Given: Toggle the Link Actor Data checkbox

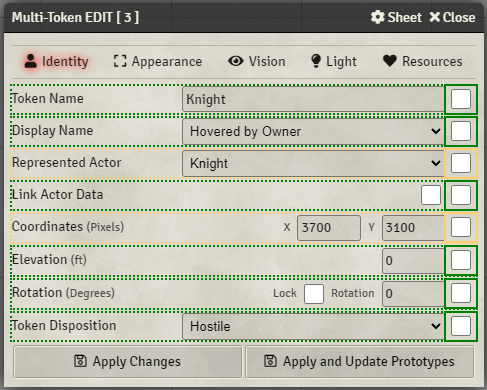Looking at the screenshot, I should 431,195.
